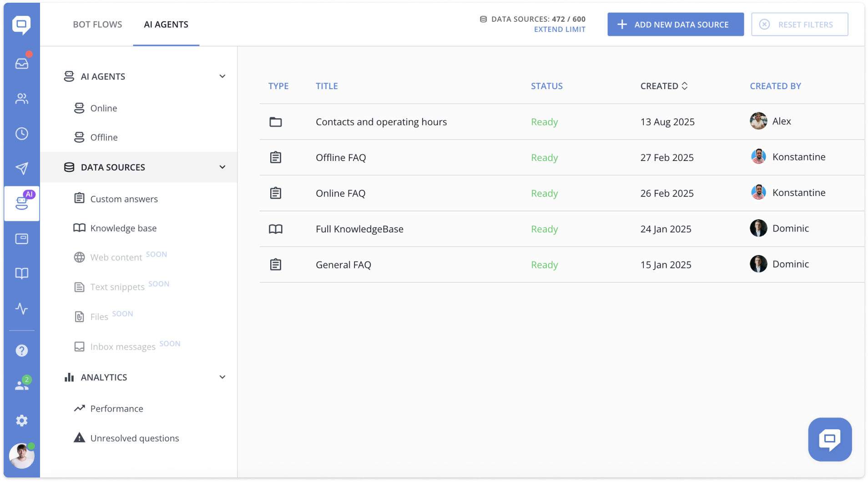Open the live chat widget bubble

pos(830,439)
